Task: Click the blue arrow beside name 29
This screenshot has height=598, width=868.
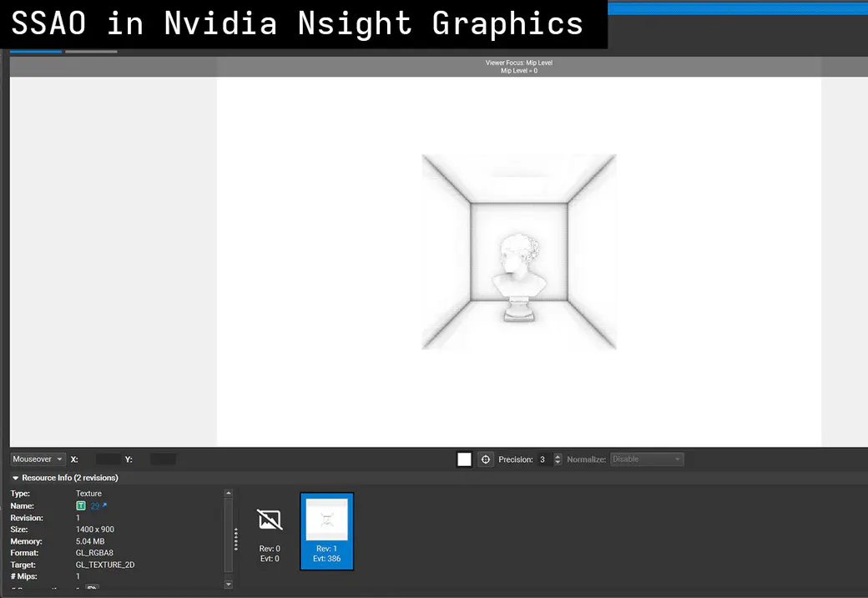Action: (104, 505)
